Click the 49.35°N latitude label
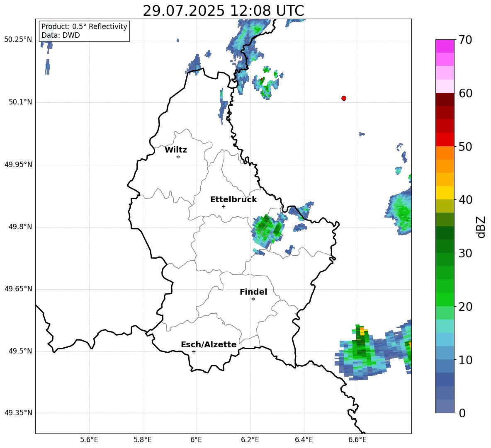The height and width of the screenshot is (448, 491). 18,413
